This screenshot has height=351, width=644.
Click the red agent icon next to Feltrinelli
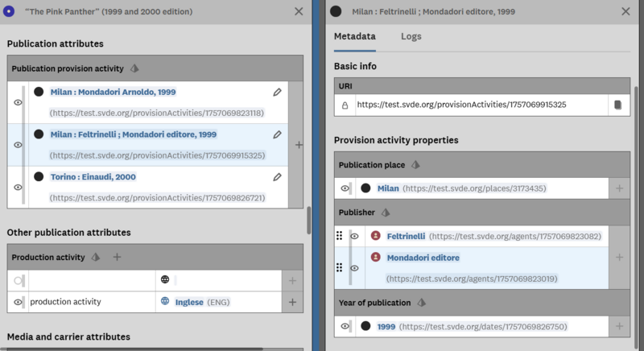[375, 236]
